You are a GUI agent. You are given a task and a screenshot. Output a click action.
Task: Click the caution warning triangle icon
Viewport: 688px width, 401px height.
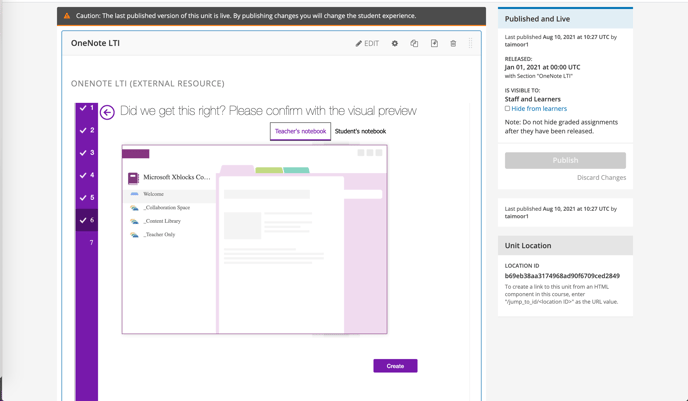click(67, 16)
